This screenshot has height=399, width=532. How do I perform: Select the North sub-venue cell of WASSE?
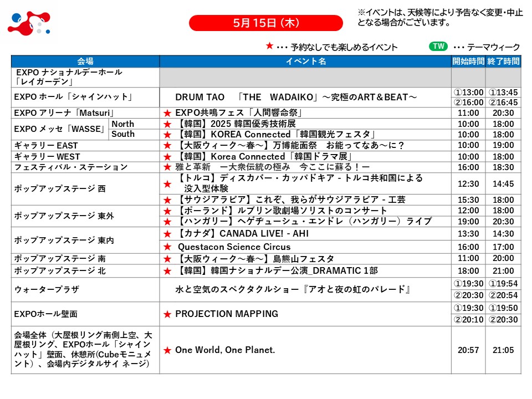tap(123, 124)
